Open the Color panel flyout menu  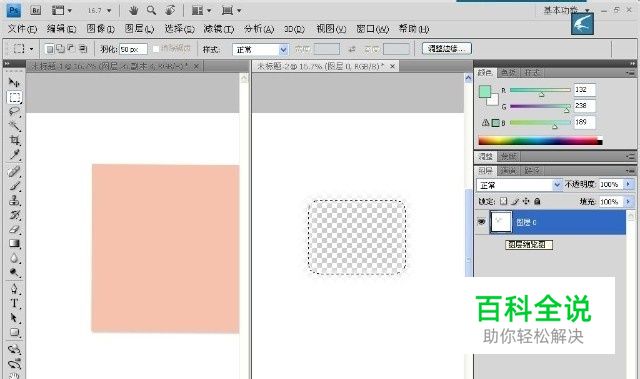[x=631, y=73]
